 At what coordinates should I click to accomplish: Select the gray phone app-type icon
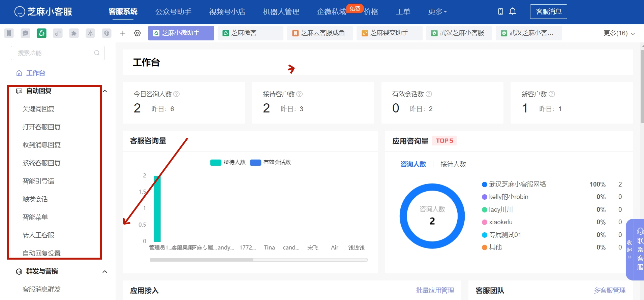click(9, 33)
